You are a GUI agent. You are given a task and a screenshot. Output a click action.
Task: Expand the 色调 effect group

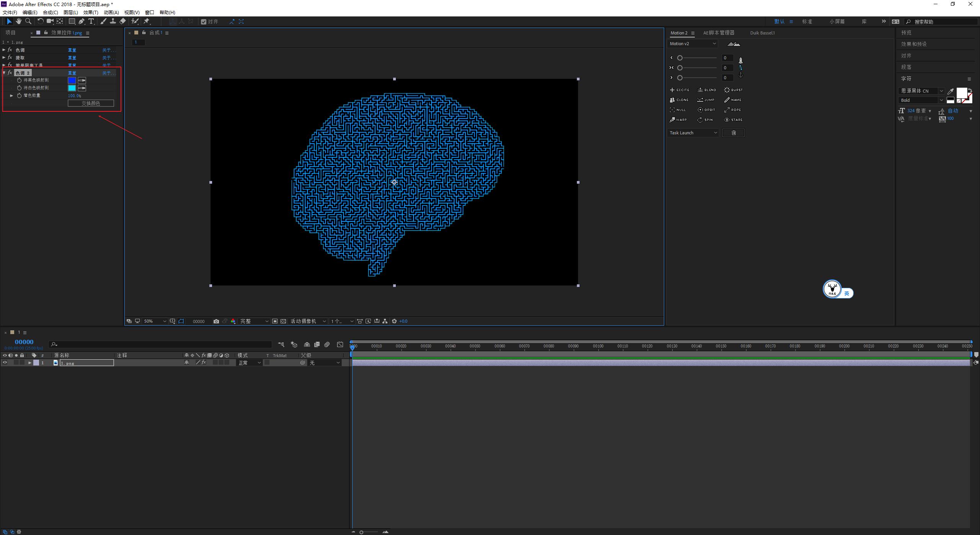tap(4, 50)
